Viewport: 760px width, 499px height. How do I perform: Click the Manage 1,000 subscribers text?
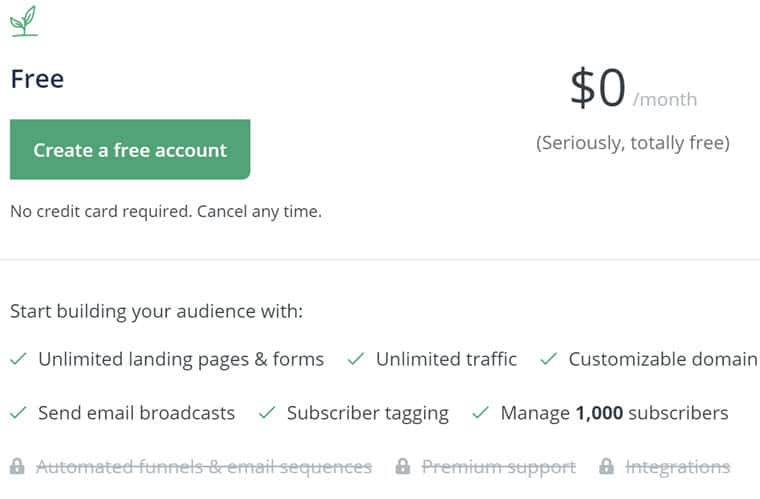(615, 413)
